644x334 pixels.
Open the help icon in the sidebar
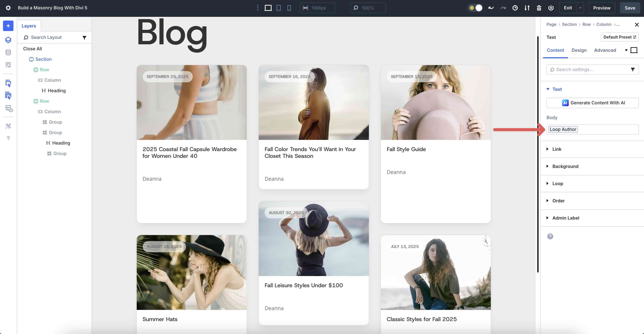click(x=8, y=138)
